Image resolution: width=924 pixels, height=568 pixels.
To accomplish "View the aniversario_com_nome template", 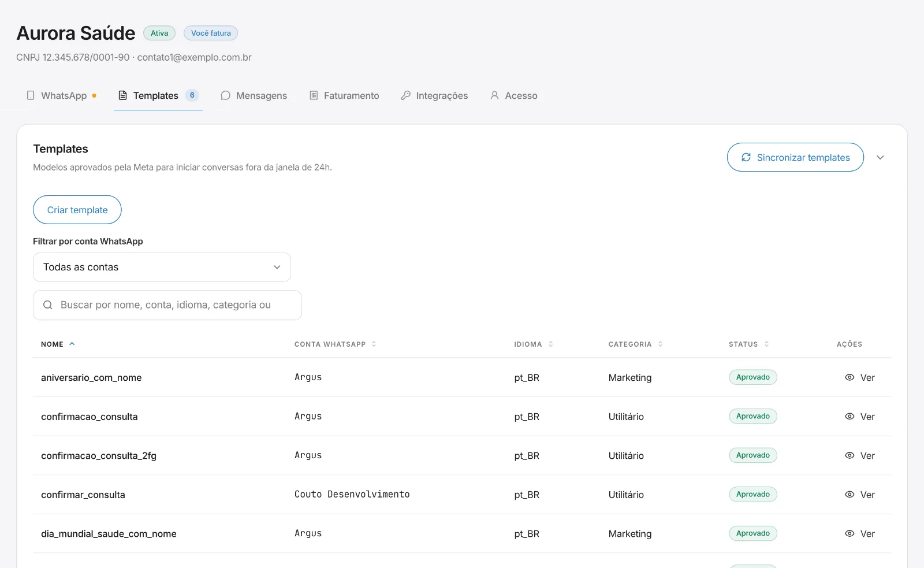I will tap(860, 377).
